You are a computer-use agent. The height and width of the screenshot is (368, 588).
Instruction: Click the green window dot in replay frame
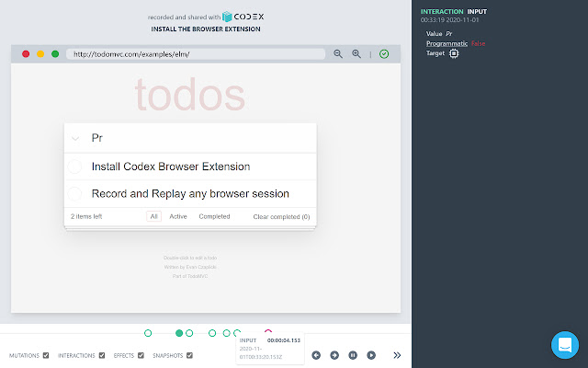click(55, 54)
